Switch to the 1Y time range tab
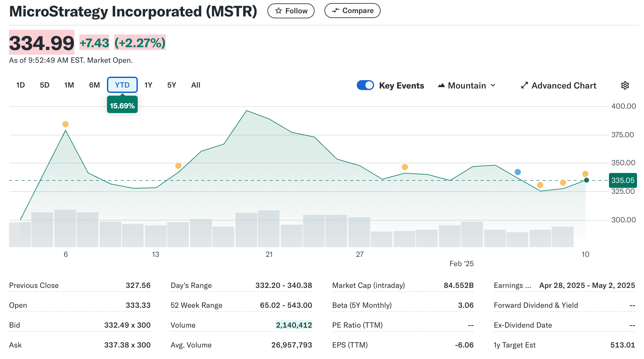Screen dimensions: 644x359 point(148,85)
